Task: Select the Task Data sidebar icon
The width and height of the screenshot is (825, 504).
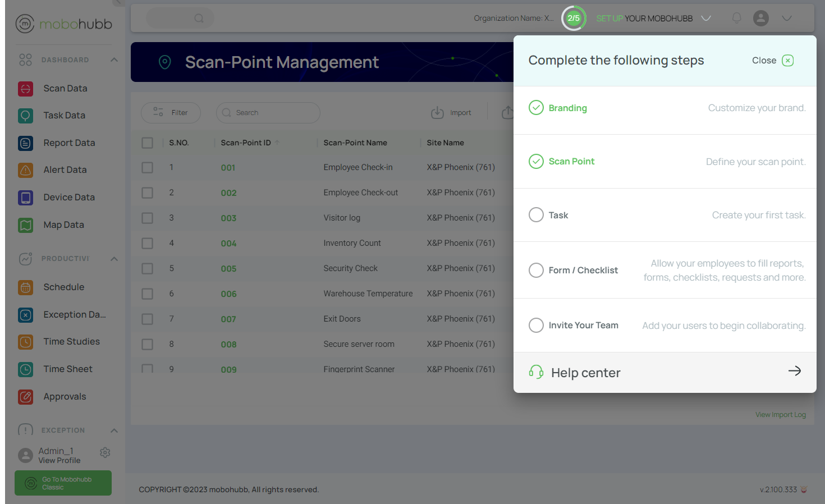Action: pyautogui.click(x=25, y=116)
